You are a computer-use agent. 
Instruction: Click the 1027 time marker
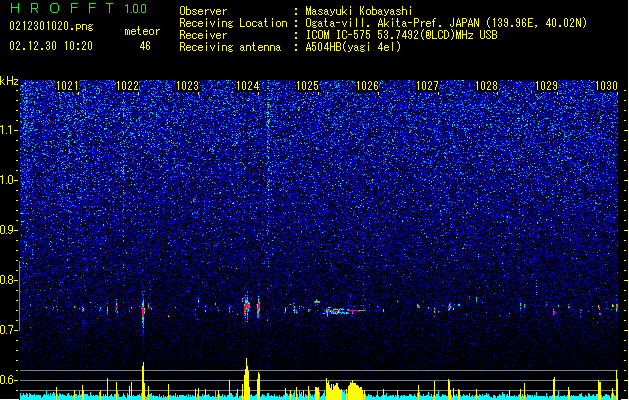(x=427, y=86)
